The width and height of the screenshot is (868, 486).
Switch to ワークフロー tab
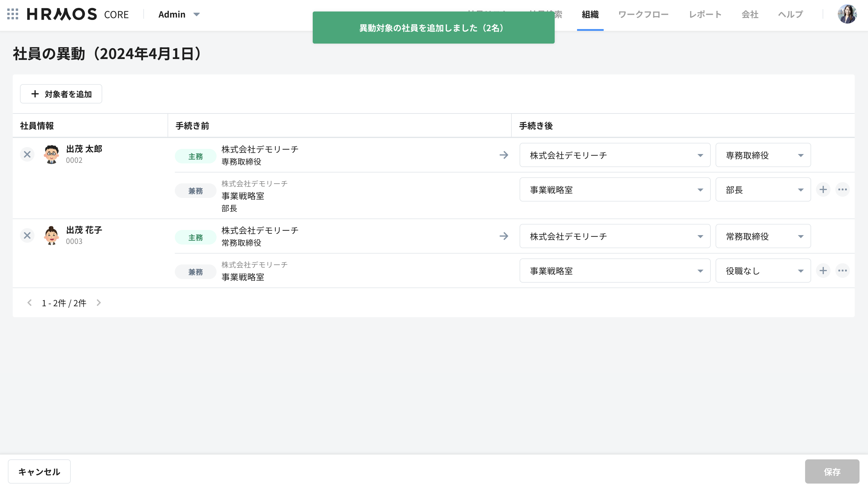click(x=643, y=14)
